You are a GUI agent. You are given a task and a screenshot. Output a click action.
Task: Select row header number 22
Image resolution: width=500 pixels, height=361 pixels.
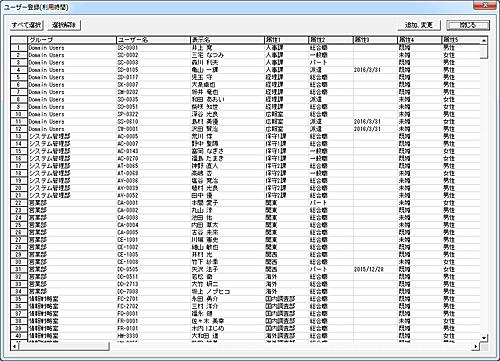pos(19,203)
